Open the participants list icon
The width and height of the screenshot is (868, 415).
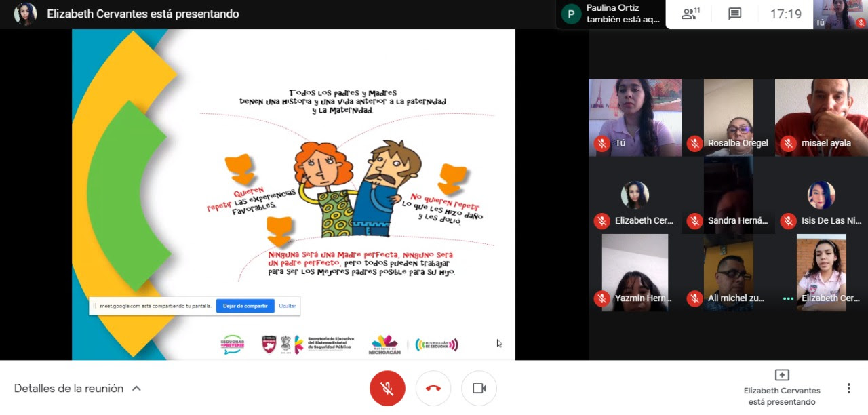690,14
